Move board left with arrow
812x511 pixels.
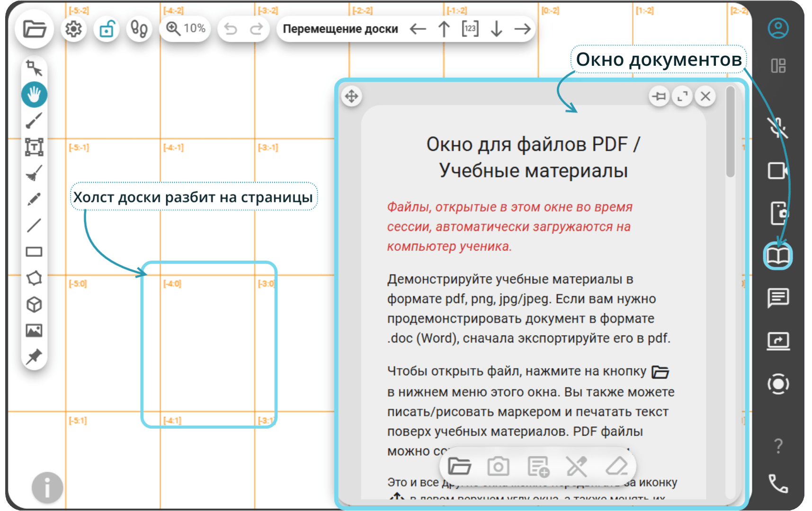418,29
